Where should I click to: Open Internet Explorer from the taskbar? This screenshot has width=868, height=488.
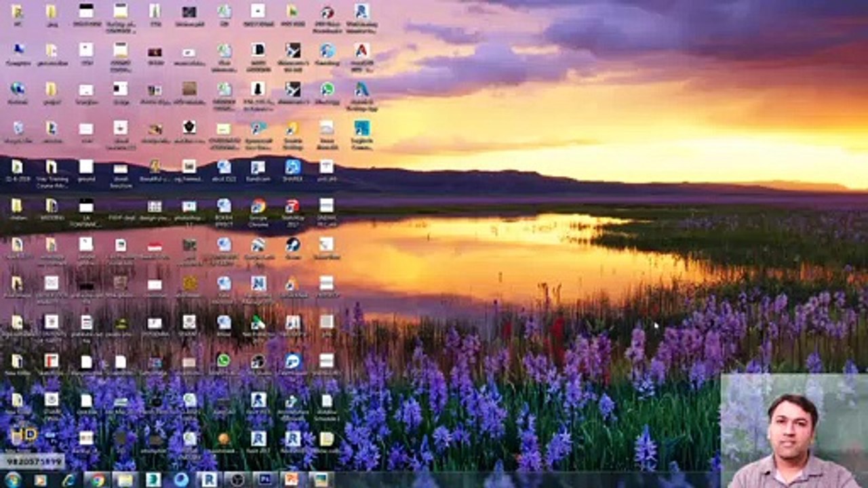[68, 480]
